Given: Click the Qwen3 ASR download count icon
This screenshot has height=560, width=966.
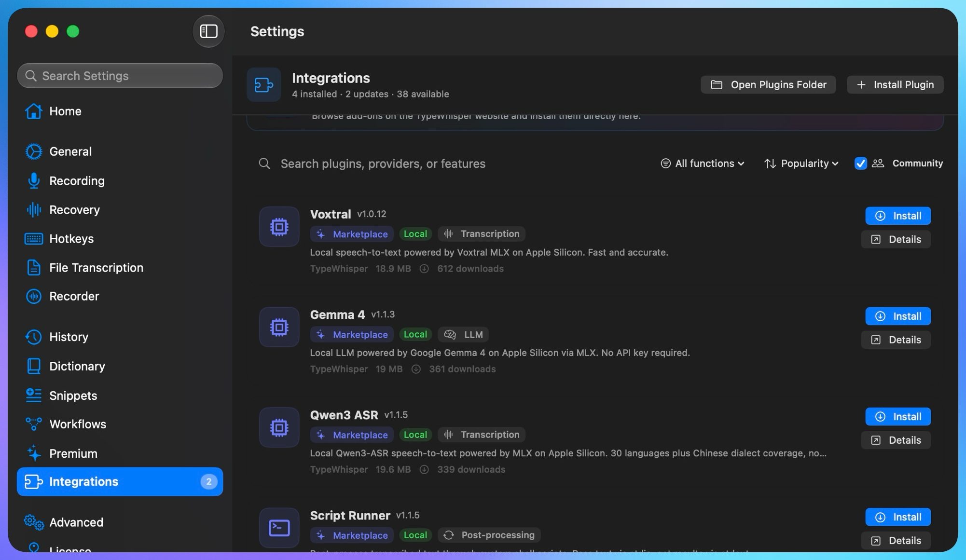Looking at the screenshot, I should (424, 469).
